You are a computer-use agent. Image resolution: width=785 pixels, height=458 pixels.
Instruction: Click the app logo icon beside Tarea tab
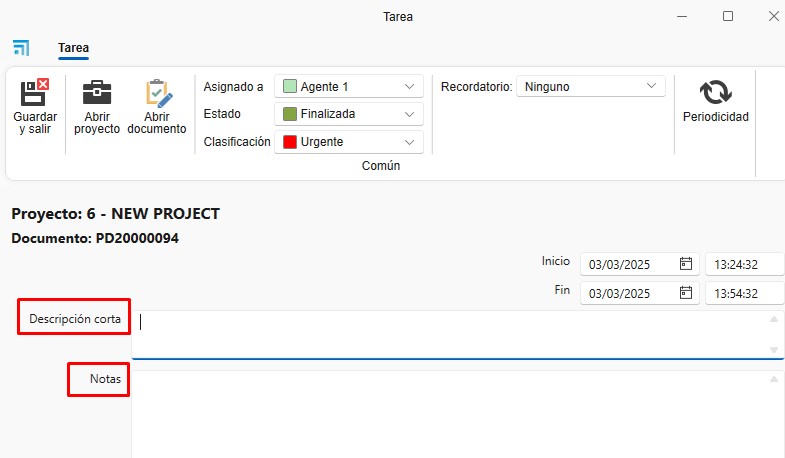21,48
